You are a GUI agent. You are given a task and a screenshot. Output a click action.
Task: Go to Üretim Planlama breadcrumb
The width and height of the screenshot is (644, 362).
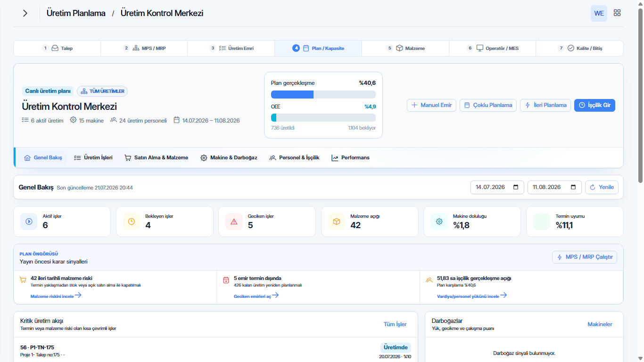tap(76, 13)
